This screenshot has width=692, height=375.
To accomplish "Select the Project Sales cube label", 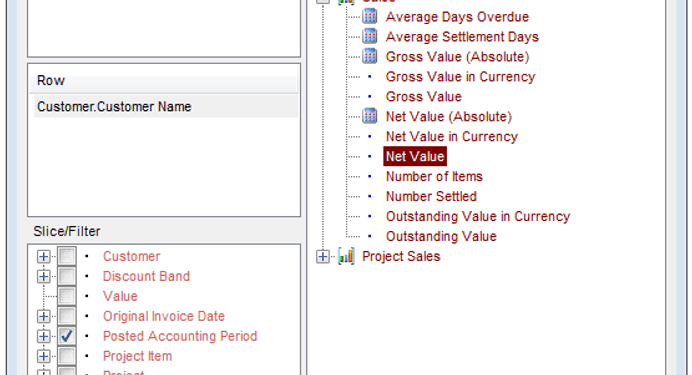I will (401, 256).
